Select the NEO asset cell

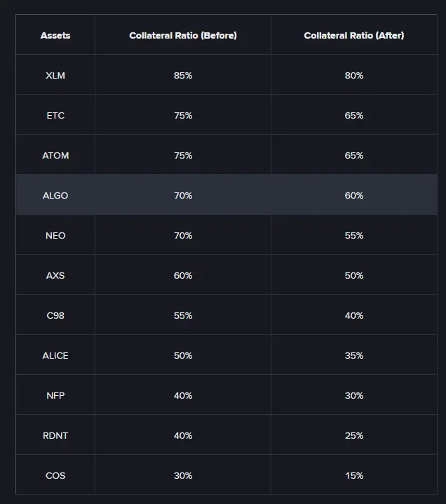(x=55, y=235)
